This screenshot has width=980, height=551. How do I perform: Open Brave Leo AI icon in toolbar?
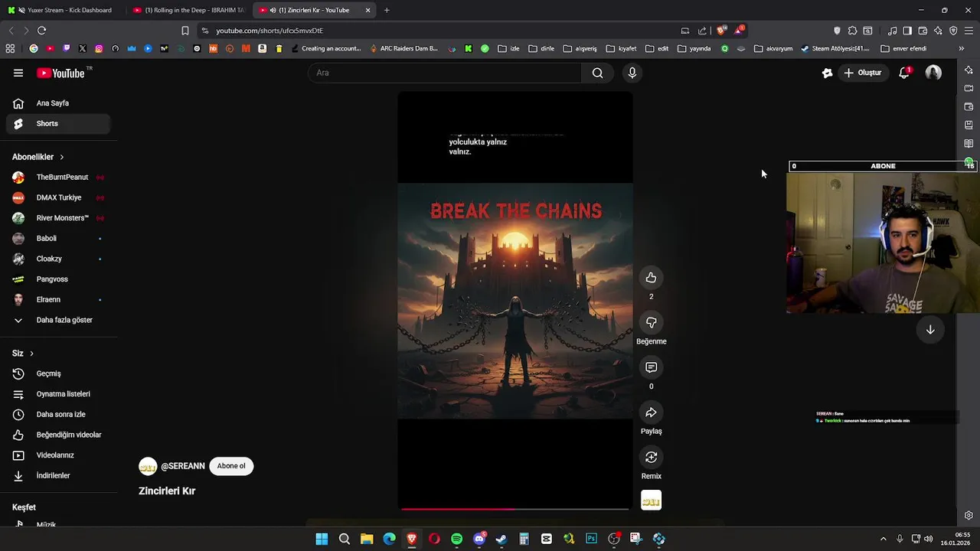(x=938, y=31)
